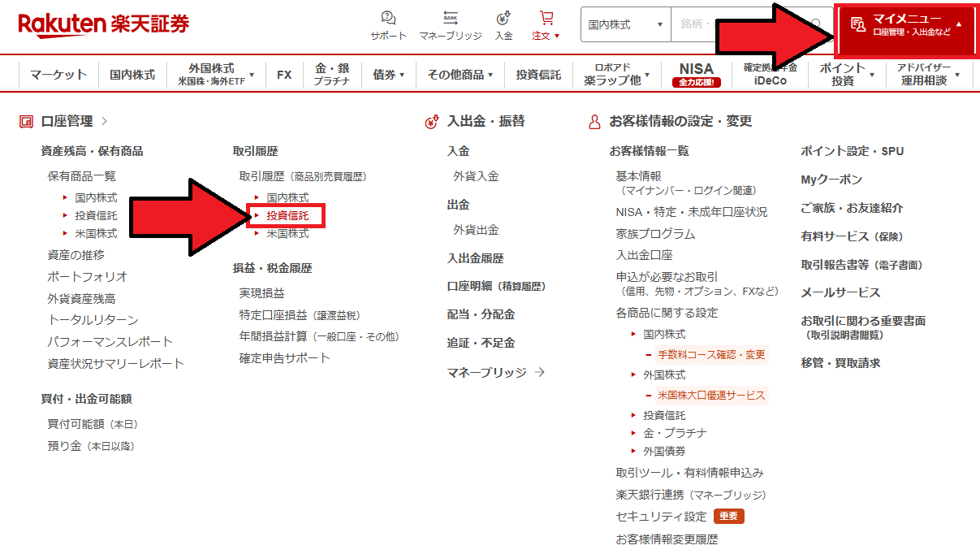Open the 金・銀 プラチナ navigation tab
Screen dimensions: 980x554
332,75
